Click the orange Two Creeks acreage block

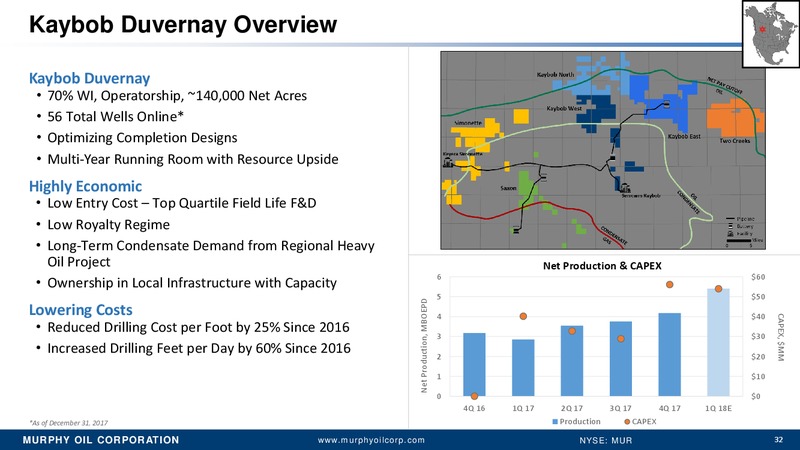click(x=735, y=117)
